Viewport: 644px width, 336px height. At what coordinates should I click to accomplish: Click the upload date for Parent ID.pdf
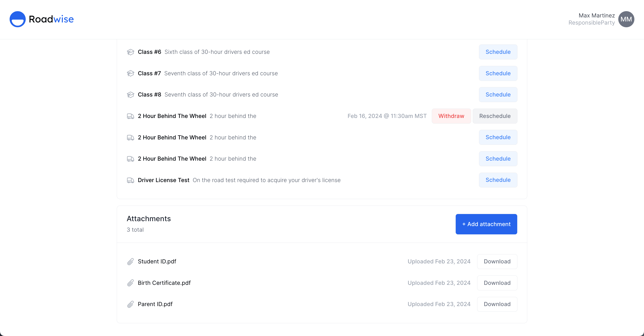click(439, 304)
